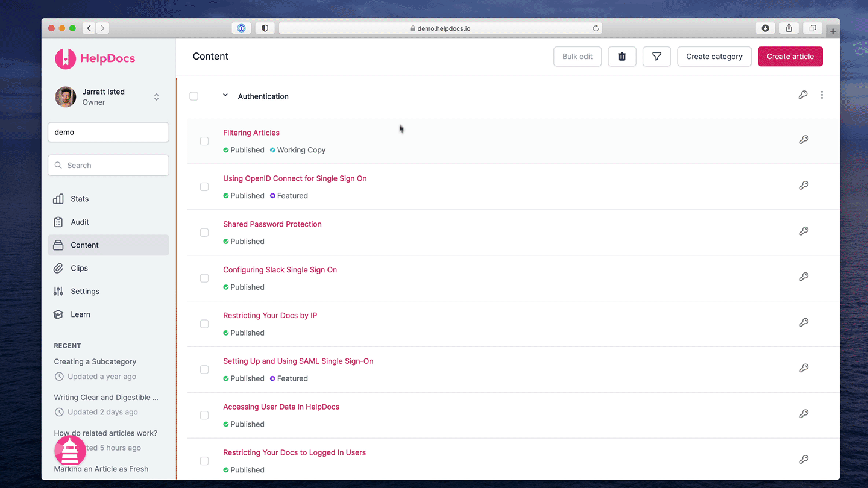Check the Configuring Slack Single Sign On checkbox
The image size is (868, 488).
click(x=204, y=278)
